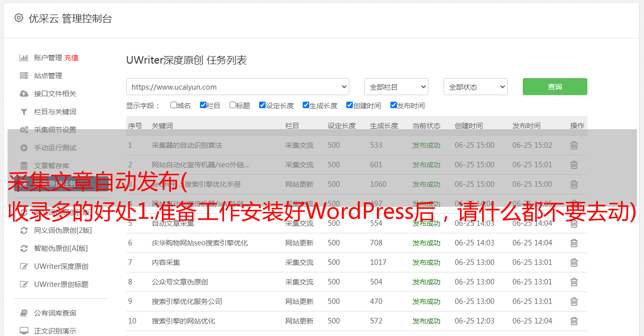Enable the 域名 display field checkbox
644x336 pixels.
coord(173,105)
